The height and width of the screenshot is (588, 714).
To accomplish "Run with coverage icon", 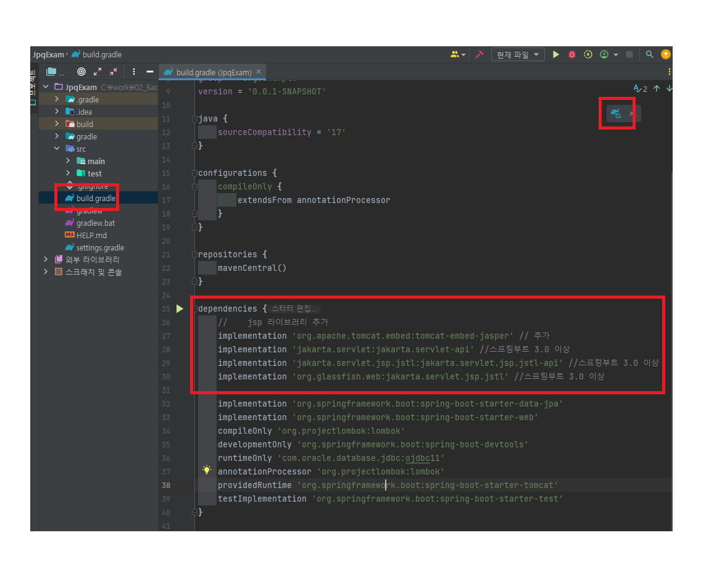I will tap(588, 55).
